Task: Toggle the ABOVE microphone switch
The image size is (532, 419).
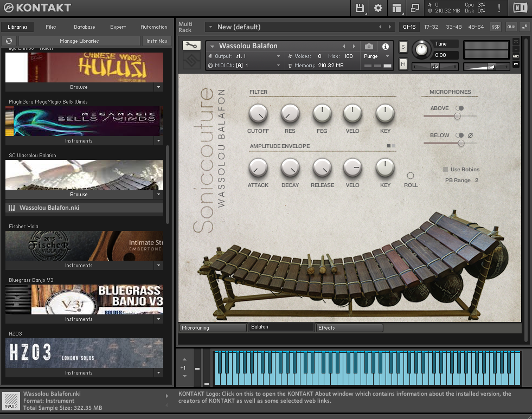Action: (459, 108)
